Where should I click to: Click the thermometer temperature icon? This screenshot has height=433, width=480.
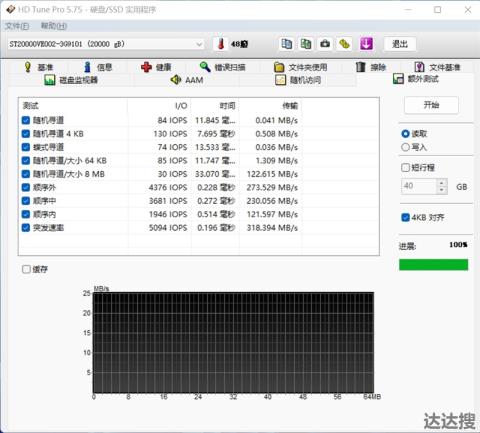coord(220,44)
